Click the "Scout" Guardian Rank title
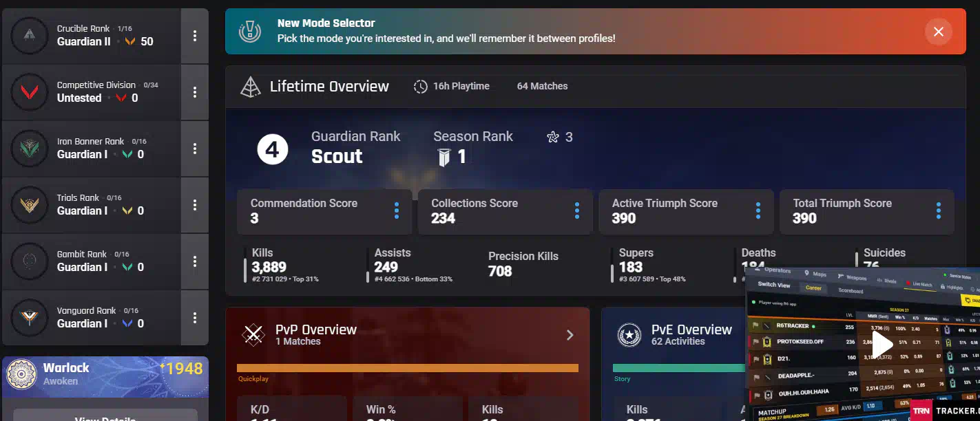The width and height of the screenshot is (980, 421). (x=337, y=157)
